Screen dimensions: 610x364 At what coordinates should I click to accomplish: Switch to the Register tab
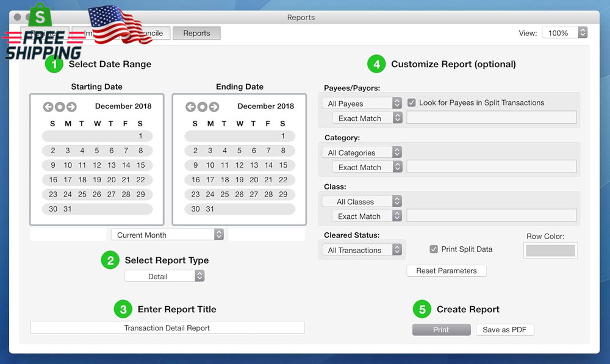pyautogui.click(x=46, y=33)
